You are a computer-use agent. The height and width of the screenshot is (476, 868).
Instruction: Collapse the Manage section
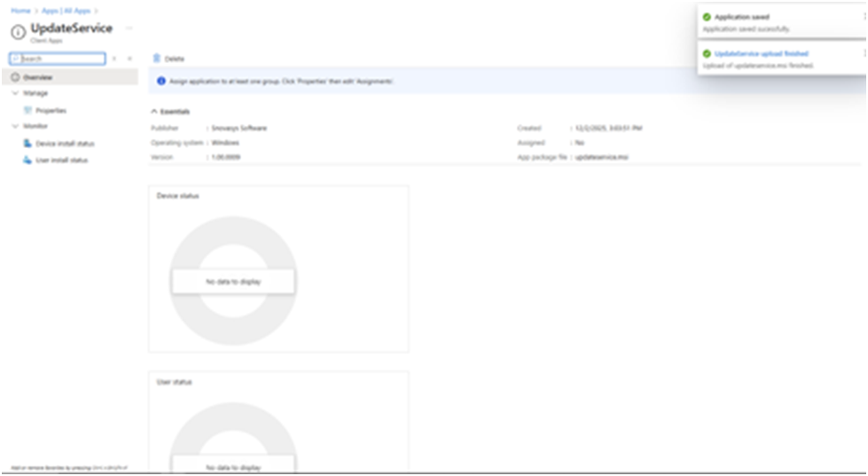click(15, 93)
